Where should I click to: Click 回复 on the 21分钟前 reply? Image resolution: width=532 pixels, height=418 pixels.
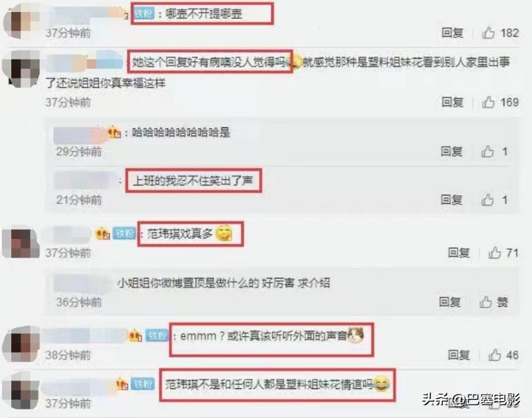pos(451,199)
